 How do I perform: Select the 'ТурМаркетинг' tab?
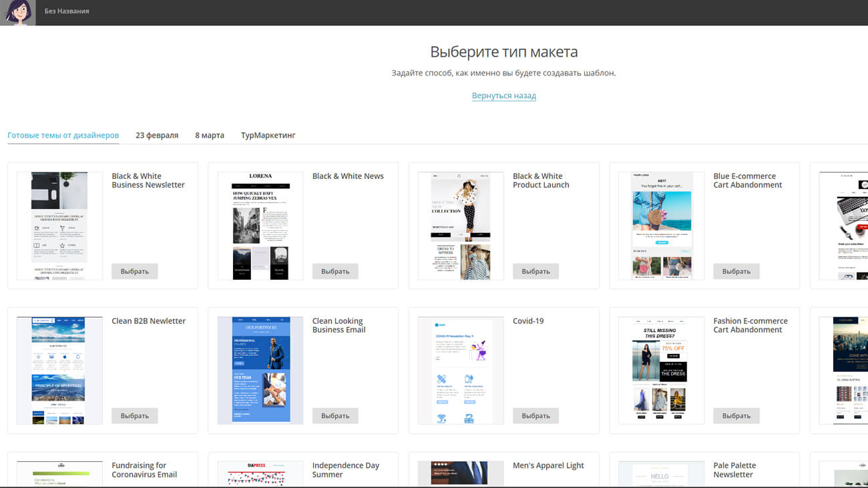(x=268, y=135)
